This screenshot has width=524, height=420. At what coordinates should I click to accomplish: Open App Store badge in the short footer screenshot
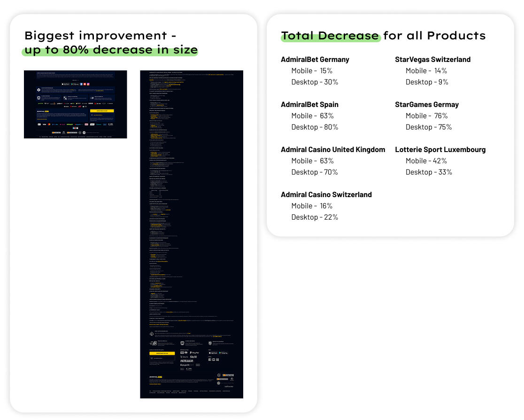(65, 84)
